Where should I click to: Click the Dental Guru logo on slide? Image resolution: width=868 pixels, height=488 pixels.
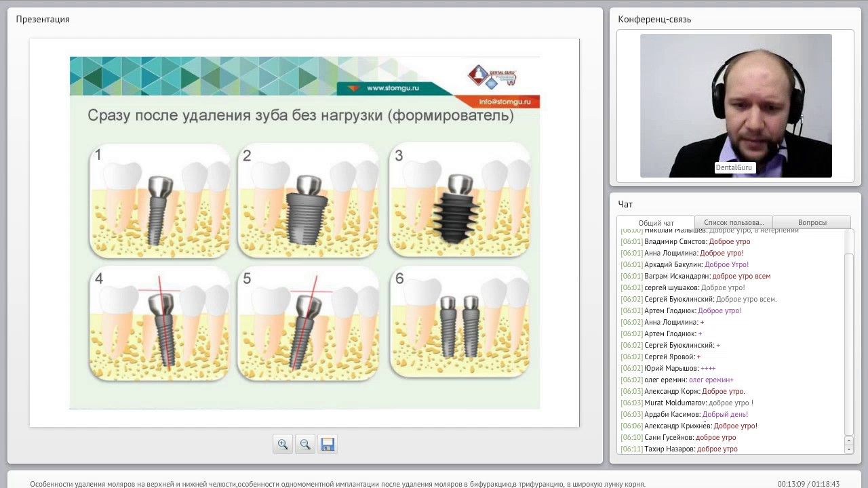(x=493, y=75)
